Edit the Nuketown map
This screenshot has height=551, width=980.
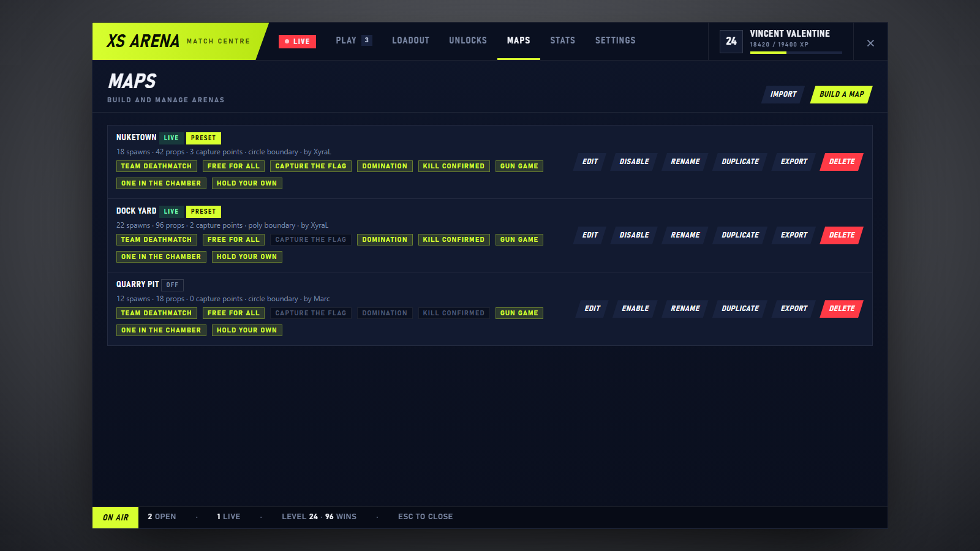[590, 162]
